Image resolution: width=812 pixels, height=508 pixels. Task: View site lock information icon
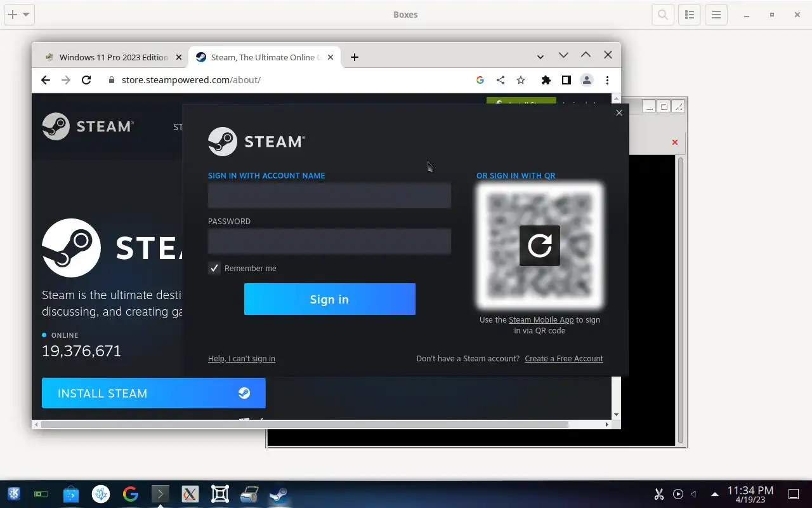(x=112, y=80)
